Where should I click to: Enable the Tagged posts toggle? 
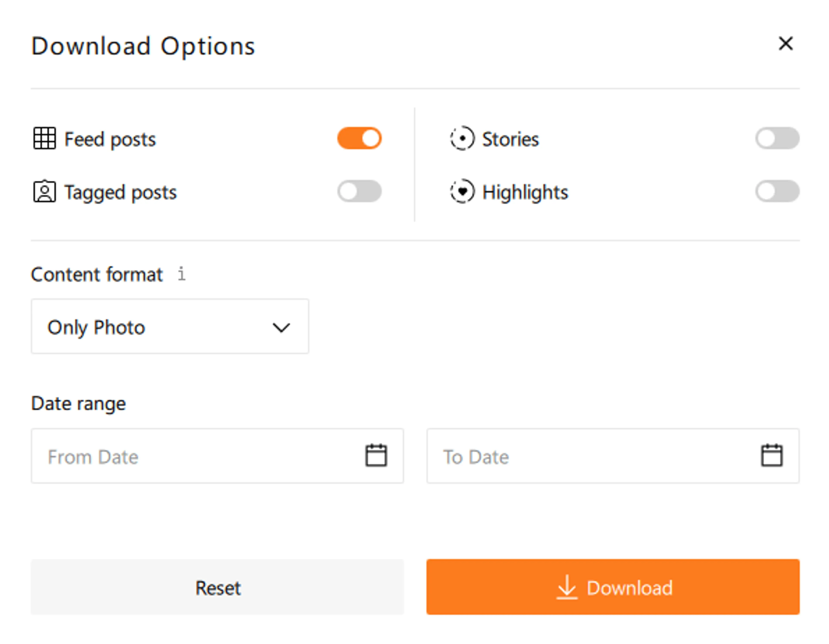point(359,192)
